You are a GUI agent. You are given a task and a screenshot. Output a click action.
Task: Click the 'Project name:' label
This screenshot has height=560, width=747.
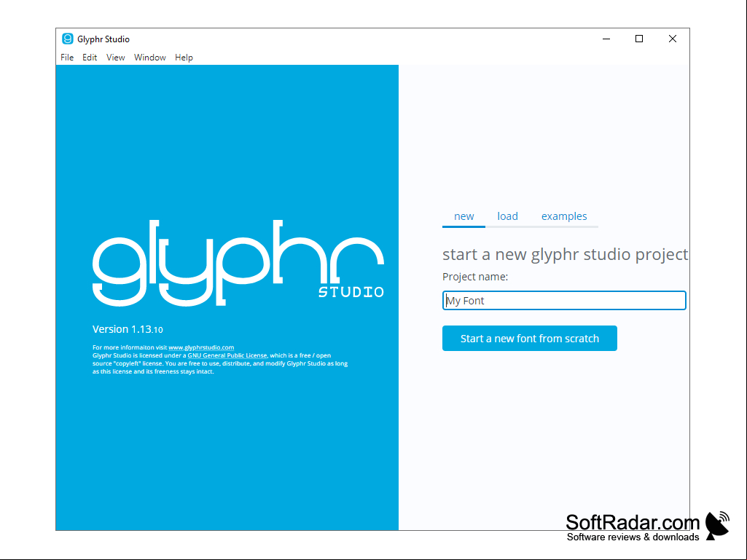tap(475, 277)
